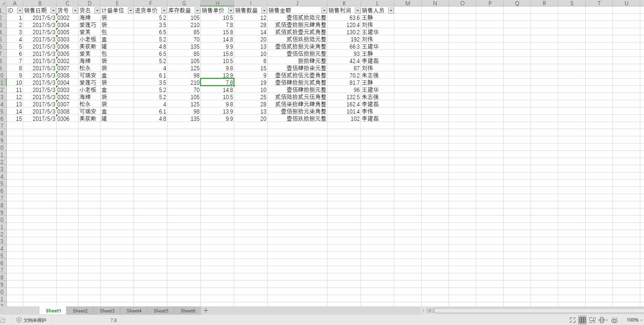
Task: Open the 销售单价 filter dropdown
Action: point(231,11)
